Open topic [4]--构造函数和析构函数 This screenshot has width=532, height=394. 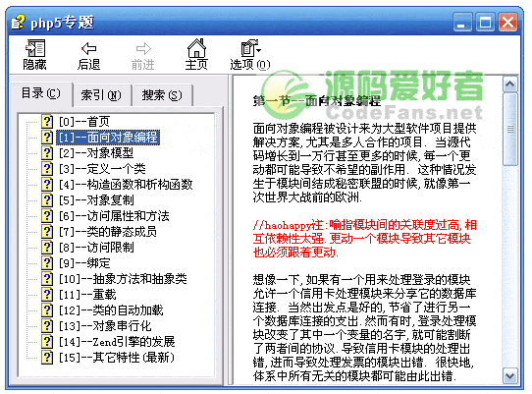pos(126,185)
